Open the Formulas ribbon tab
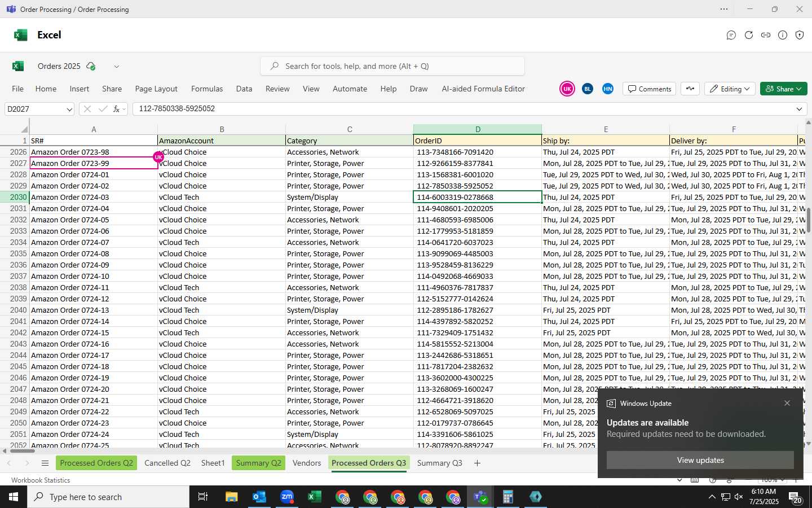The image size is (812, 508). [207, 89]
